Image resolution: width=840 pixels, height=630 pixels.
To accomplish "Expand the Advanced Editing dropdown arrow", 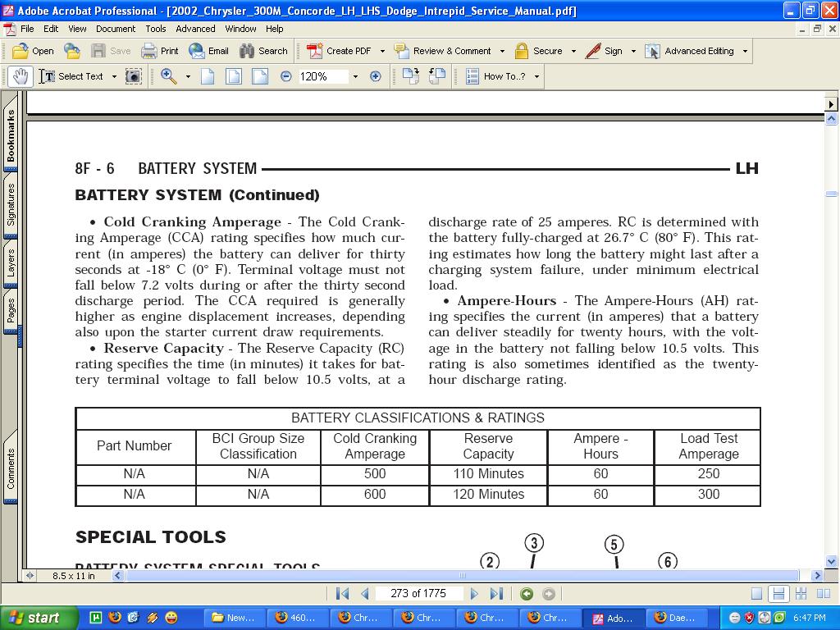I will click(x=745, y=52).
